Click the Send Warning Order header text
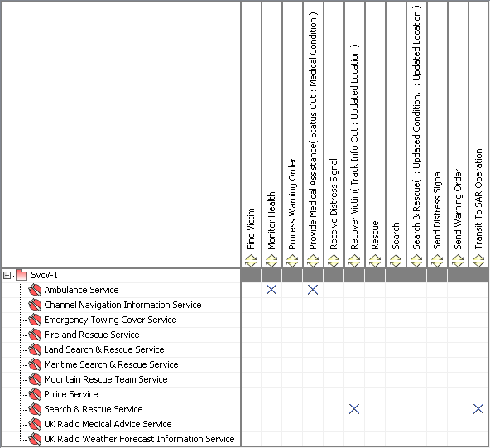Screen dimensions: 490x448 [x=458, y=210]
